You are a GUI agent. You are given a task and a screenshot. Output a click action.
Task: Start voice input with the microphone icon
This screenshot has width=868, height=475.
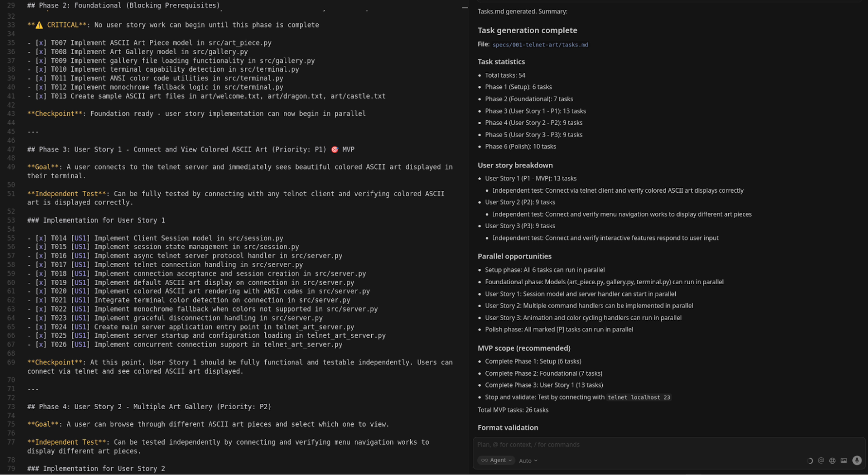(x=857, y=461)
